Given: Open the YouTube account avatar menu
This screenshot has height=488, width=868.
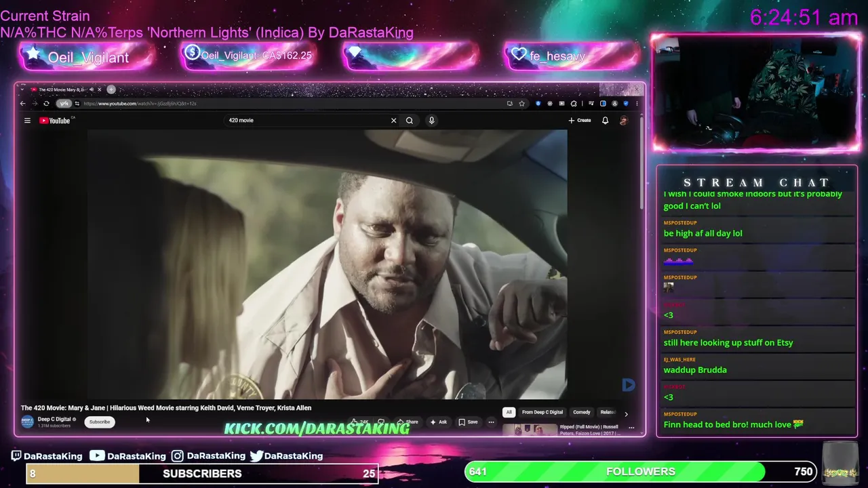Looking at the screenshot, I should (624, 121).
